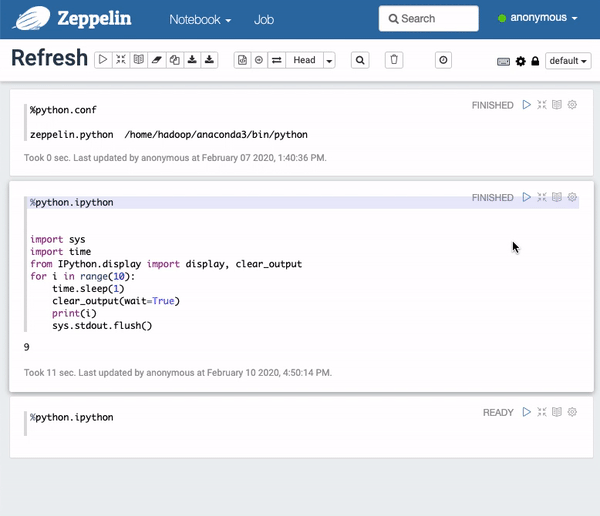Toggle editor visibility in the loop paragraph

click(542, 197)
